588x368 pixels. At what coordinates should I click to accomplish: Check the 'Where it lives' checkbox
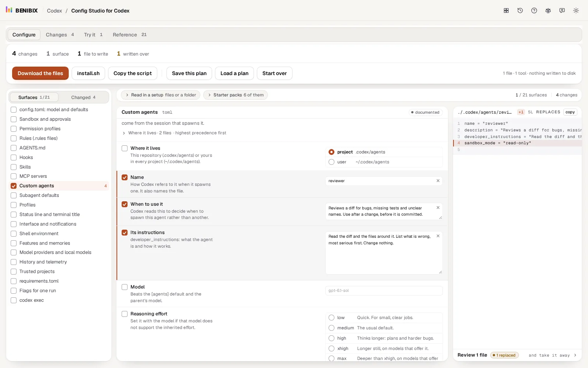[x=125, y=148]
